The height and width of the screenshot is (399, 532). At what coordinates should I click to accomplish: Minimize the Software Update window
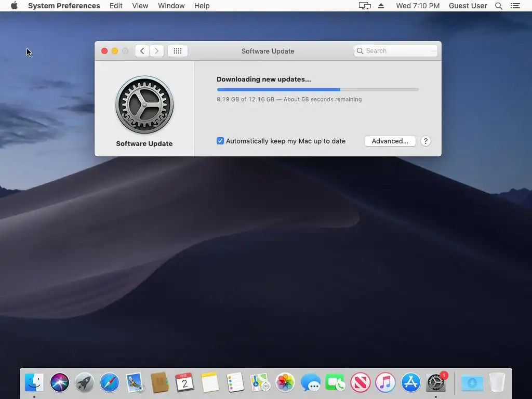[115, 51]
